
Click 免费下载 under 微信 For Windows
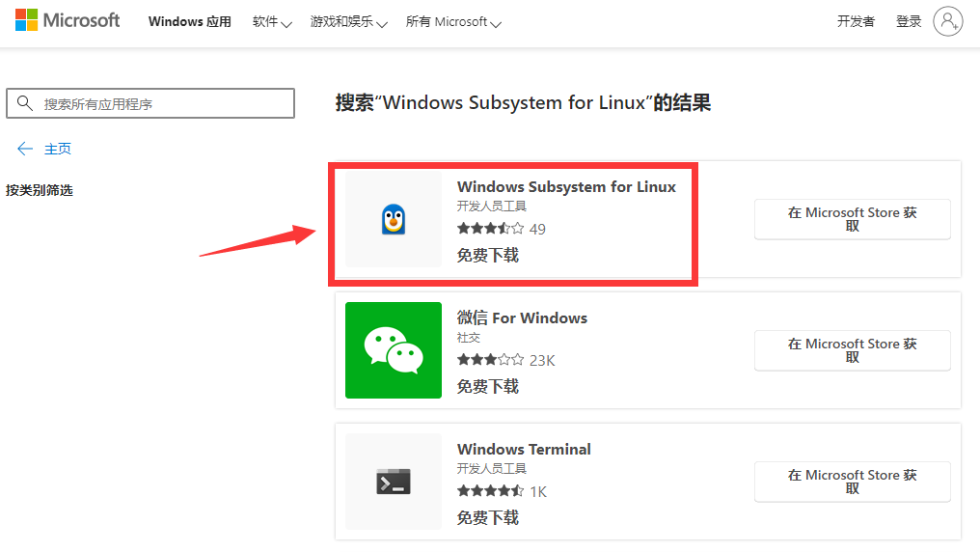tap(487, 386)
